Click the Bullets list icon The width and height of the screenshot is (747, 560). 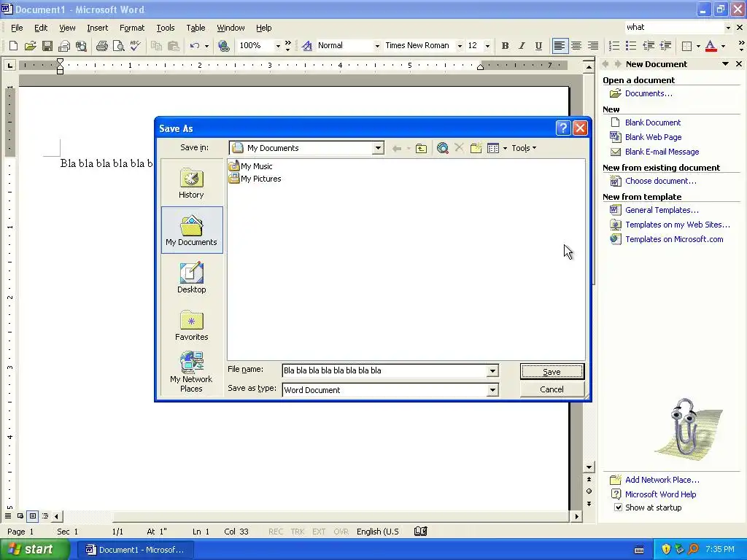(631, 46)
